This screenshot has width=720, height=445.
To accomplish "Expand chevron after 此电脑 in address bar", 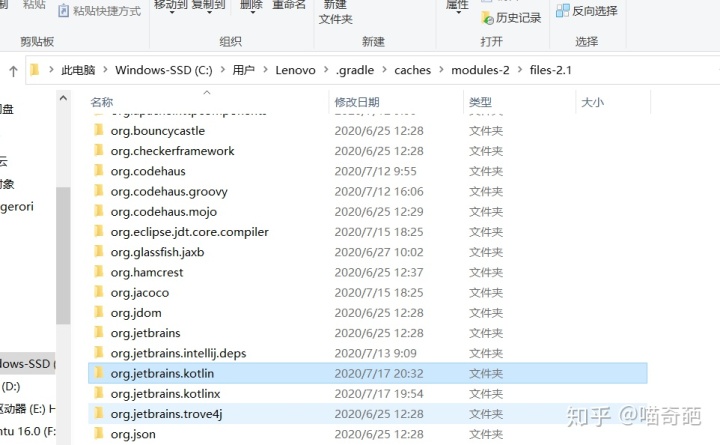I will 105,70.
